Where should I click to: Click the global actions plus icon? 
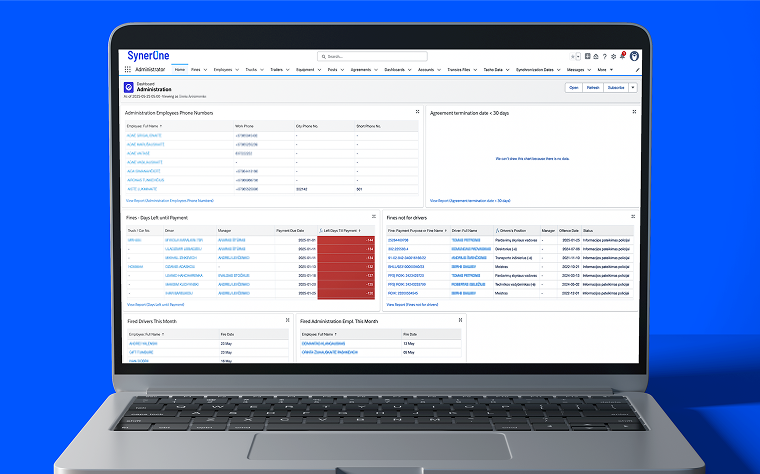click(587, 56)
